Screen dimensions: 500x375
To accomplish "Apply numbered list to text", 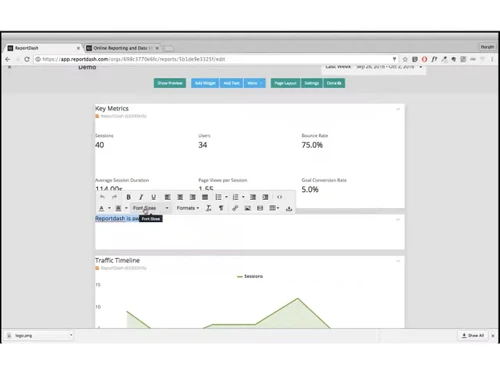I will coord(235,197).
